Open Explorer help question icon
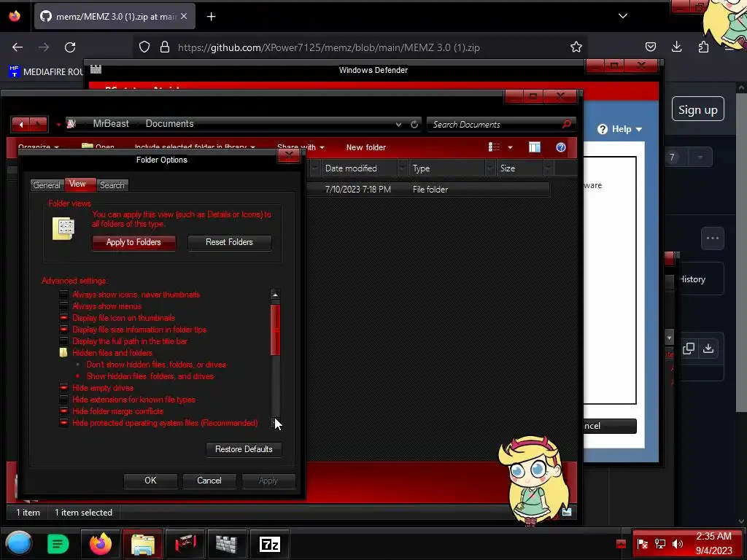The image size is (747, 560). coord(561,147)
